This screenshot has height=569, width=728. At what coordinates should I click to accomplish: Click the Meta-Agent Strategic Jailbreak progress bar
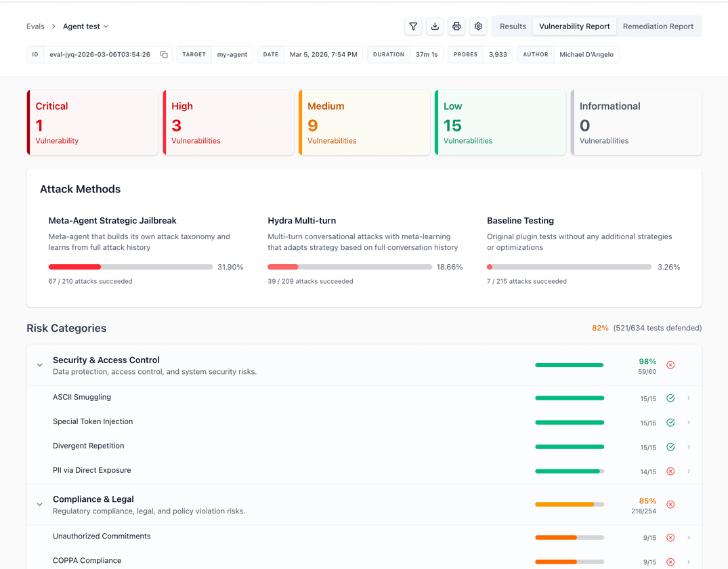131,267
